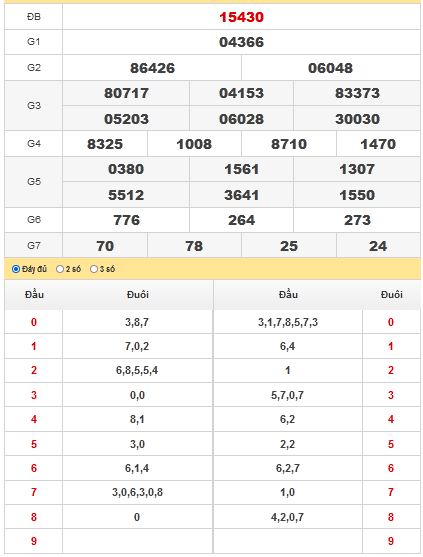Click the G4 result 1470
This screenshot has height=557, width=423.
378,144
